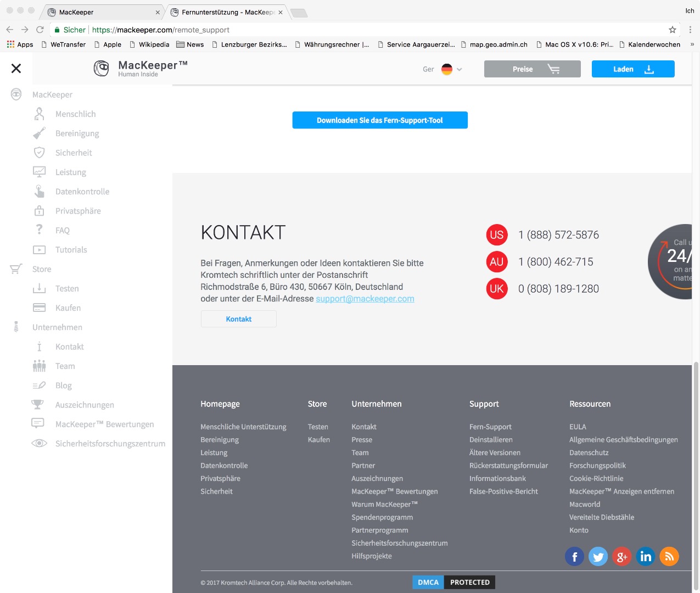Click the FAQ question mark icon
Screen dimensions: 700x593
39,230
